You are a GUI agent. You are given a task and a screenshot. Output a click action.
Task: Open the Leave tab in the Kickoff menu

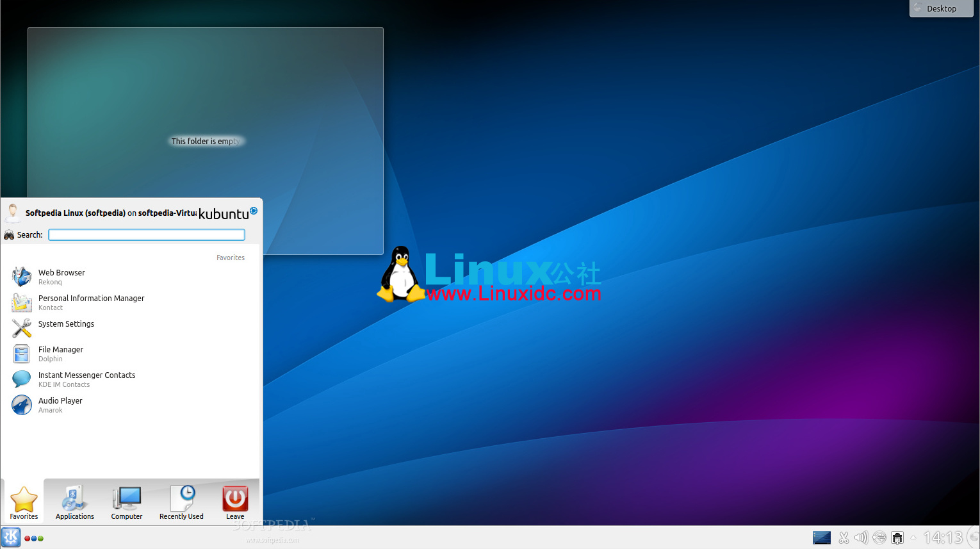click(x=234, y=503)
